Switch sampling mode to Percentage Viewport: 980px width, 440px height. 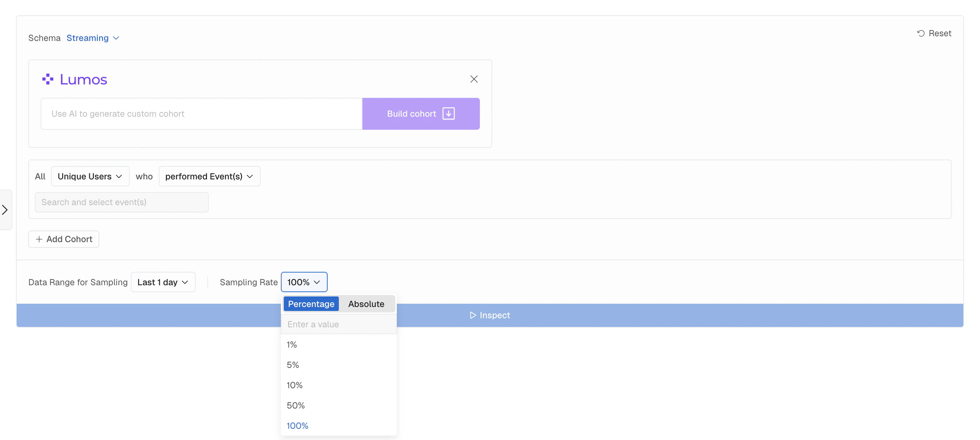coord(311,304)
